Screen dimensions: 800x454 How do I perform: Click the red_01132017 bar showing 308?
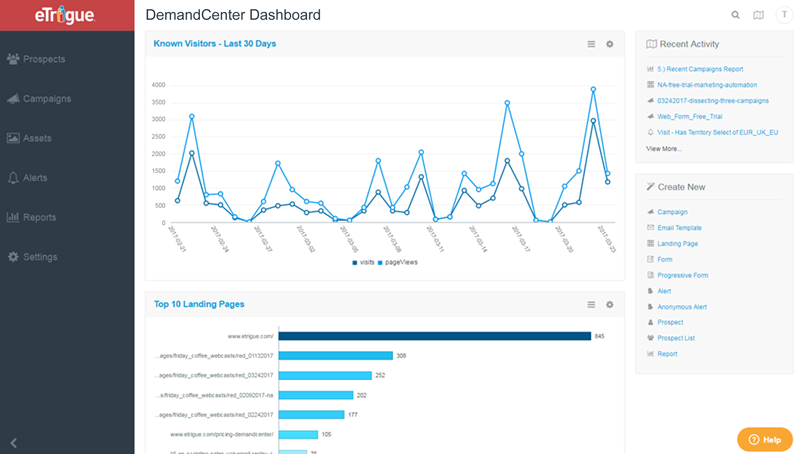pyautogui.click(x=336, y=356)
